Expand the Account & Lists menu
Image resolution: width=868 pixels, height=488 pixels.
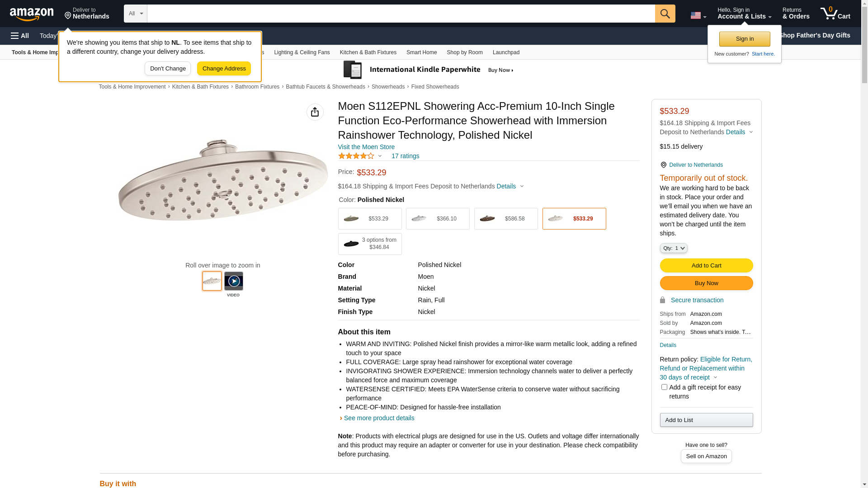[744, 14]
